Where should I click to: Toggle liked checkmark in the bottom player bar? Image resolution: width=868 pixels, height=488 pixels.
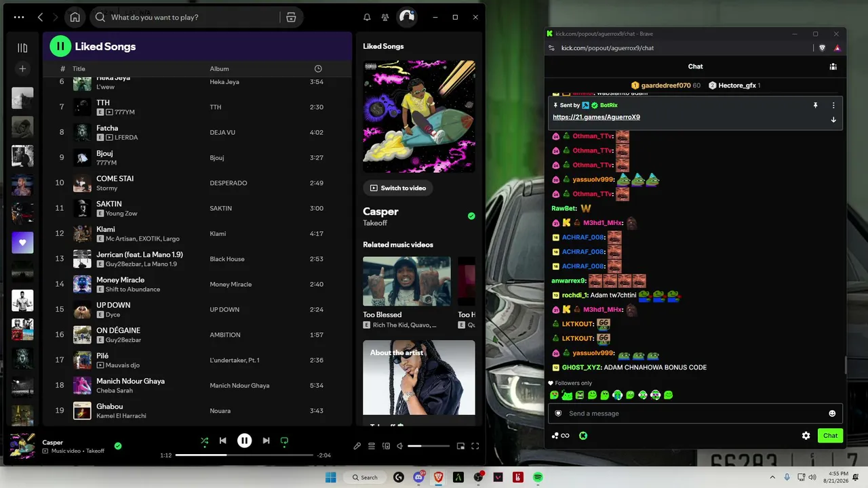click(118, 446)
